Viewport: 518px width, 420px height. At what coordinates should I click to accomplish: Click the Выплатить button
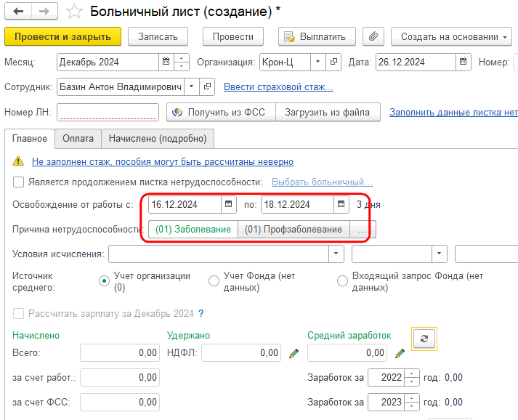click(x=317, y=36)
